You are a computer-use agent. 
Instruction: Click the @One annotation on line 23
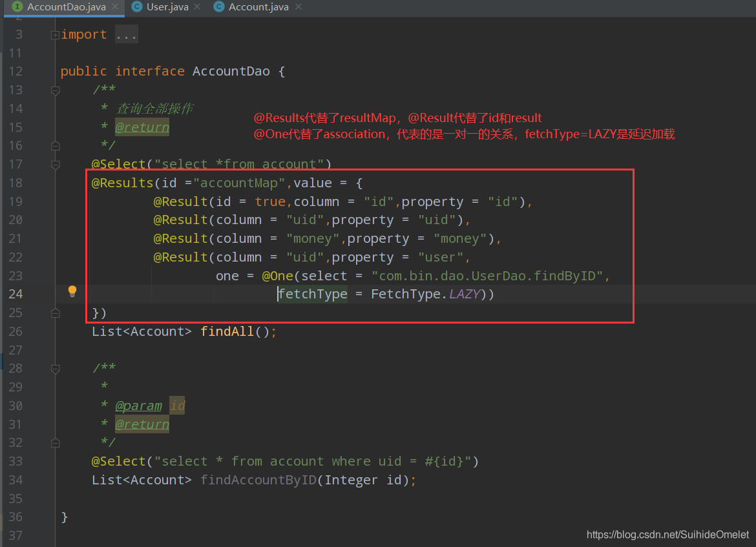[278, 276]
